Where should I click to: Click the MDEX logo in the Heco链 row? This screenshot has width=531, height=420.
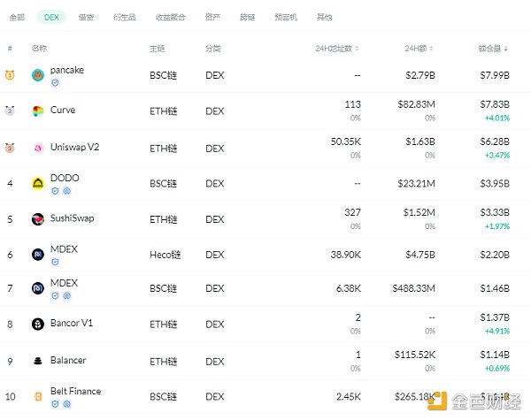38,255
